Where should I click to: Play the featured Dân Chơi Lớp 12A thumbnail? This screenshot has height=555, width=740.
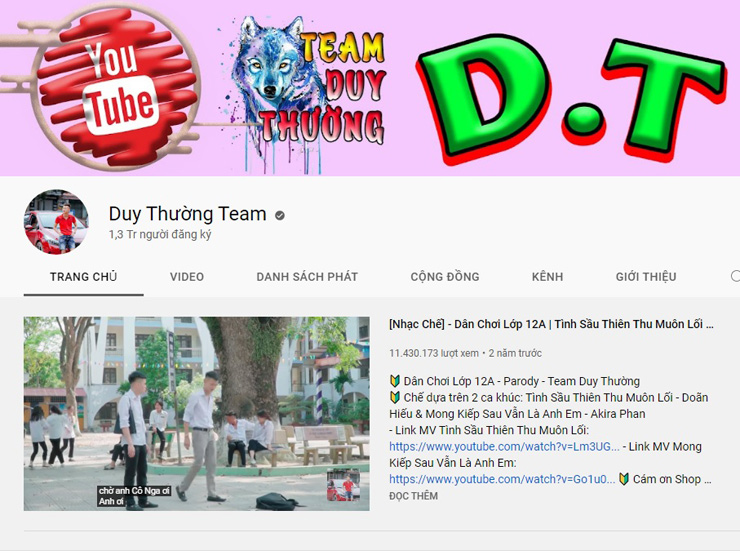coord(196,414)
